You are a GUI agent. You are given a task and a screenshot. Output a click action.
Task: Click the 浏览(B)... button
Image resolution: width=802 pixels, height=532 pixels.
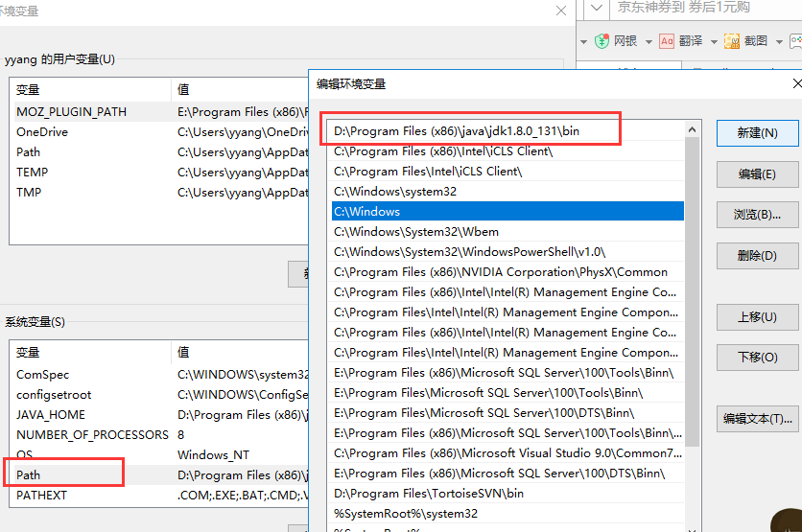[757, 215]
